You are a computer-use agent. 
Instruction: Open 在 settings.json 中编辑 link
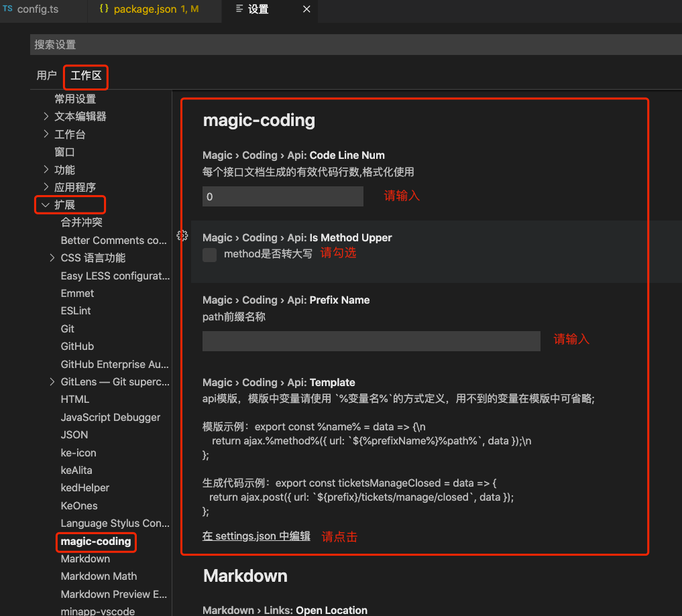click(x=256, y=536)
